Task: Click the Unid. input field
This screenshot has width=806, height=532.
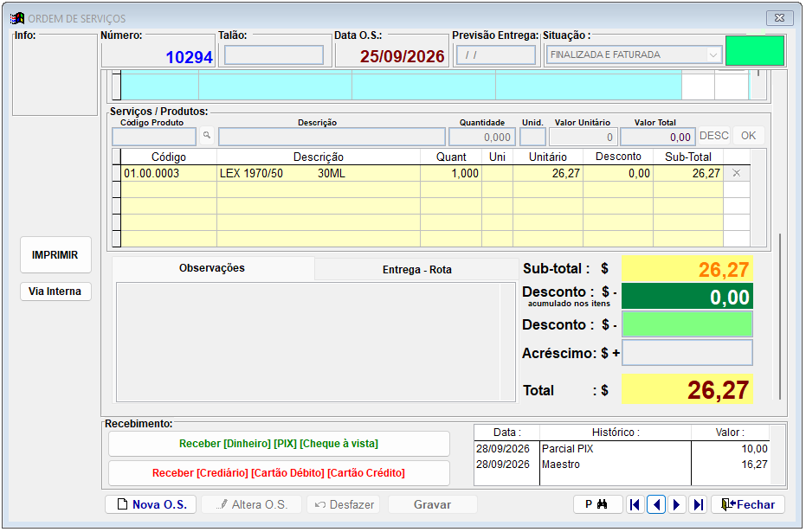Action: pos(532,137)
